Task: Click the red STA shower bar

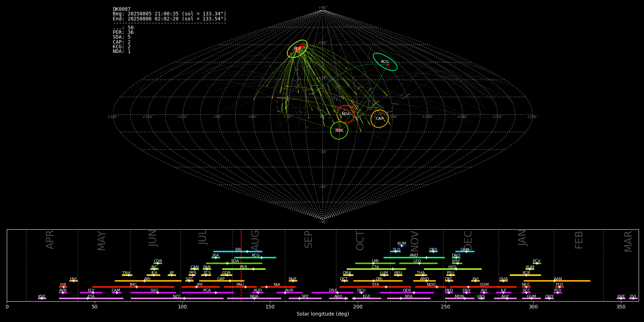Action: 375,287
